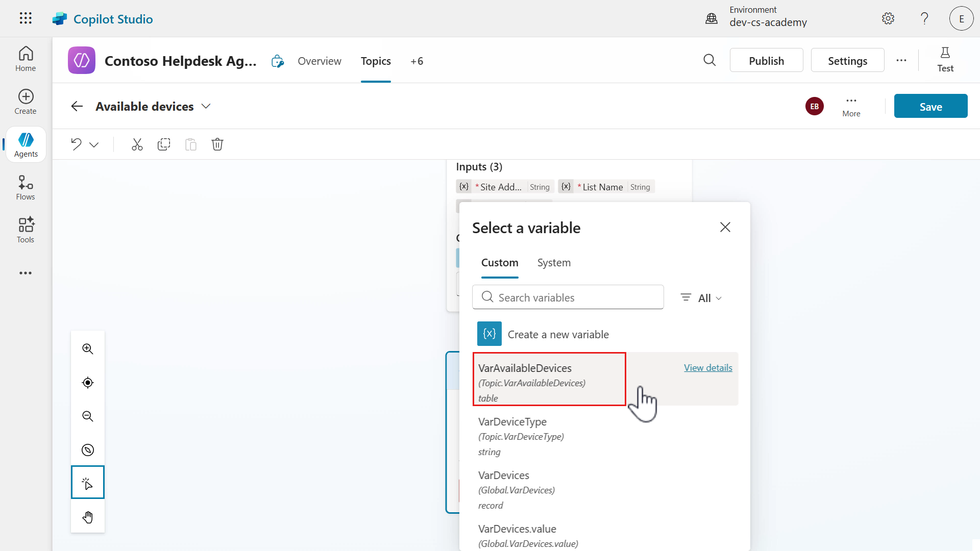Zoom in on the canvas
The width and height of the screenshot is (980, 551).
tap(88, 349)
